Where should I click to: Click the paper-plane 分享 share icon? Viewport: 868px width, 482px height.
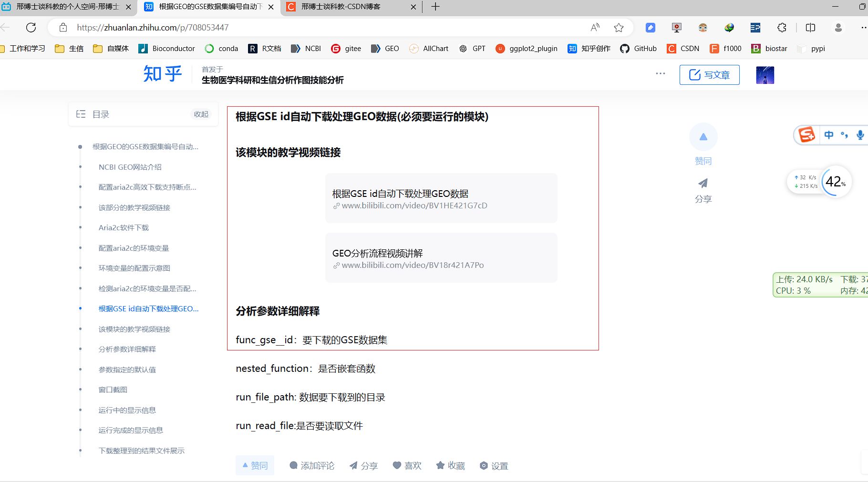click(703, 183)
